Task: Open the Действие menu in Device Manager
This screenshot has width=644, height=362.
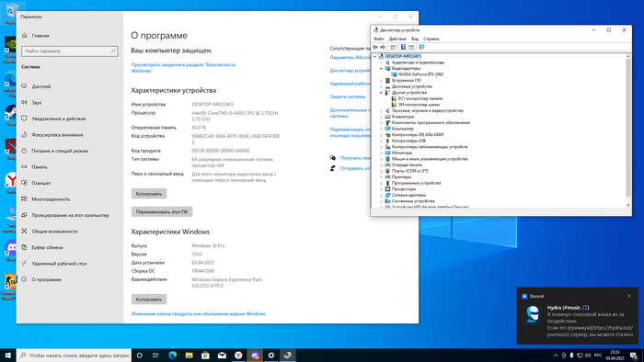Action: point(397,39)
